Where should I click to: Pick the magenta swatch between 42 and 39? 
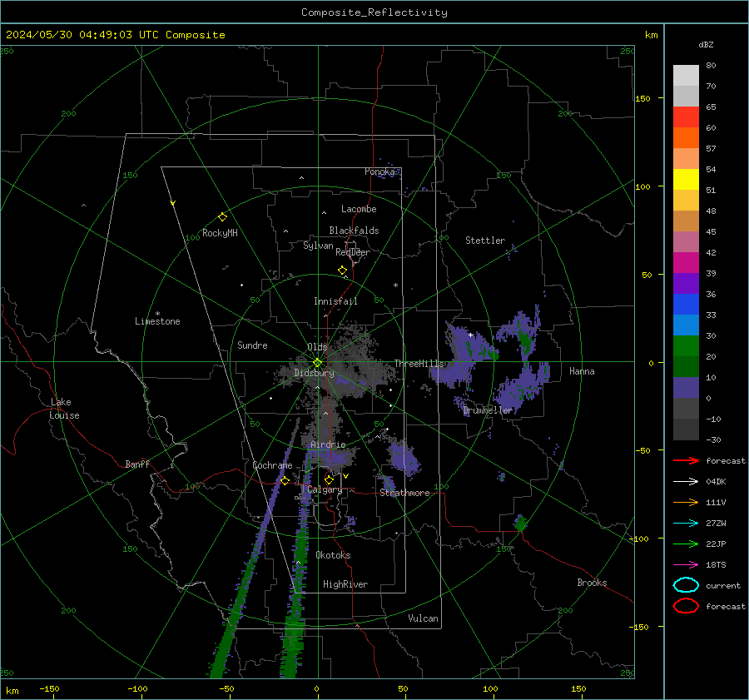coord(686,263)
